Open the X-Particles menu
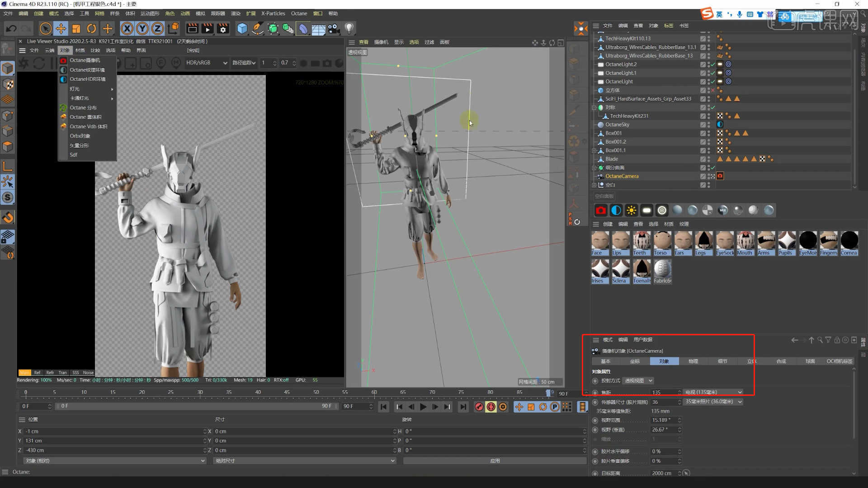Screen dimensions: 868x488 coord(273,13)
